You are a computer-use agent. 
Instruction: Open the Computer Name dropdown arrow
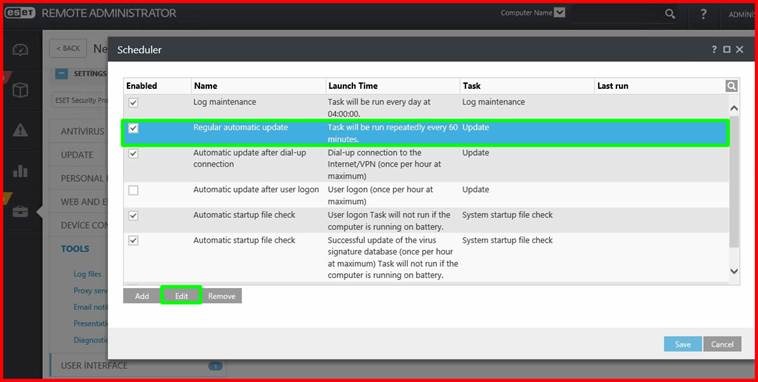click(559, 13)
